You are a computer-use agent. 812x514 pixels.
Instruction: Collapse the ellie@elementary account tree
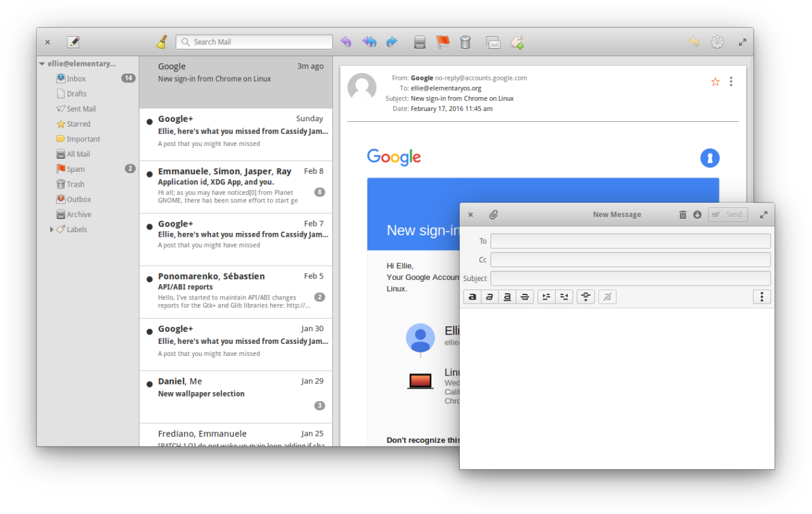[42, 63]
